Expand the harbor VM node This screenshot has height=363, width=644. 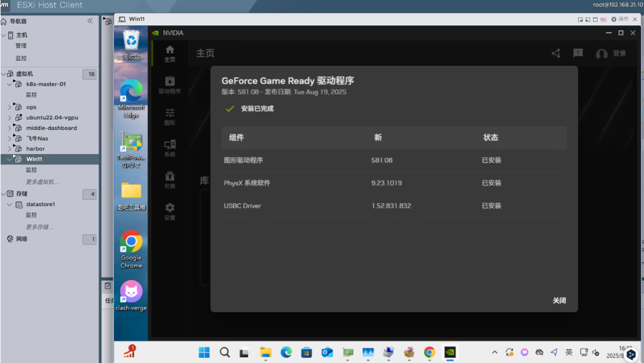10,149
